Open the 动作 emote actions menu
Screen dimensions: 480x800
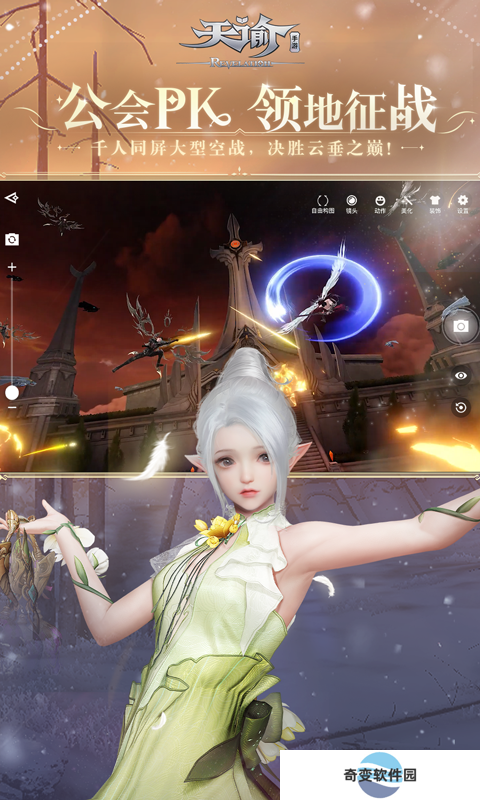click(380, 204)
